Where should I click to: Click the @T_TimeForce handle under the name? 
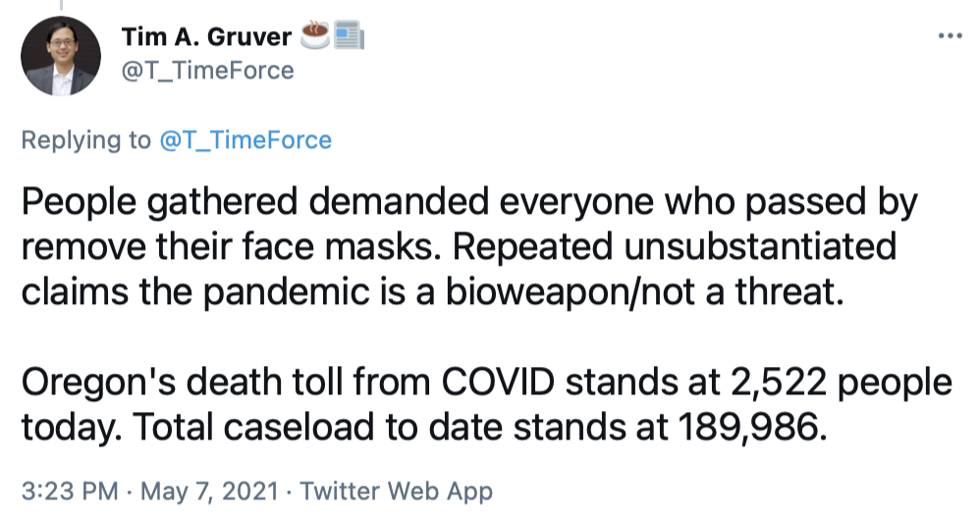tap(206, 71)
